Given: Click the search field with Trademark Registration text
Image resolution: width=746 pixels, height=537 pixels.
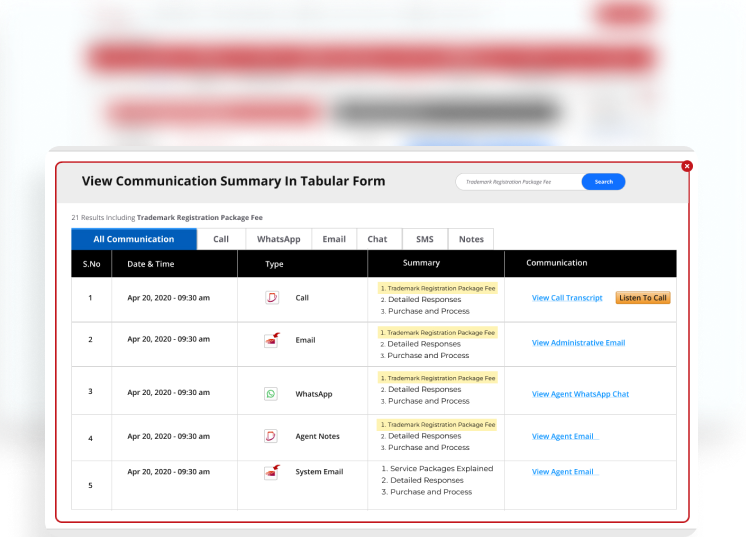Looking at the screenshot, I should tap(518, 182).
